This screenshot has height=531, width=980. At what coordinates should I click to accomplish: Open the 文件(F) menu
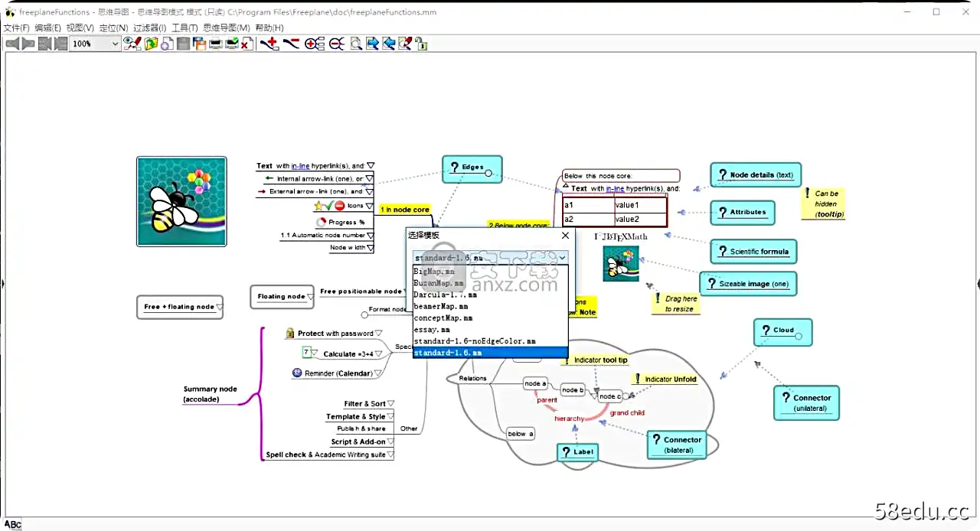tap(17, 28)
